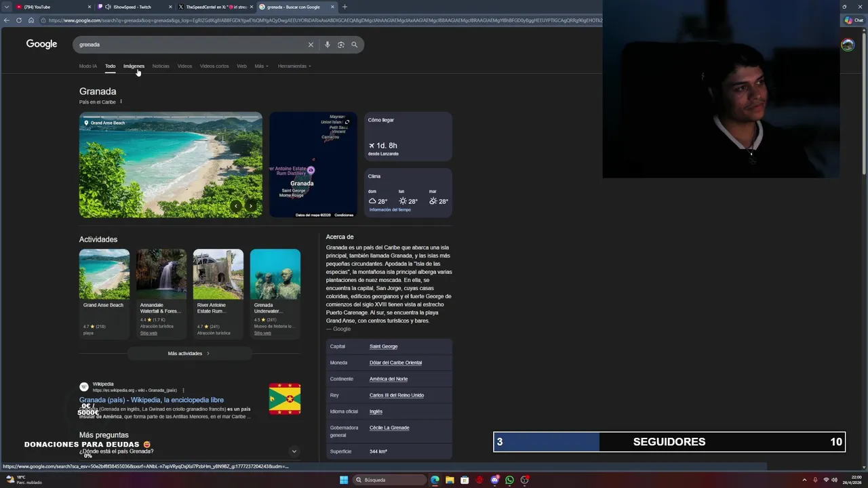Open River Antoine Estate Rum card

[x=218, y=293]
